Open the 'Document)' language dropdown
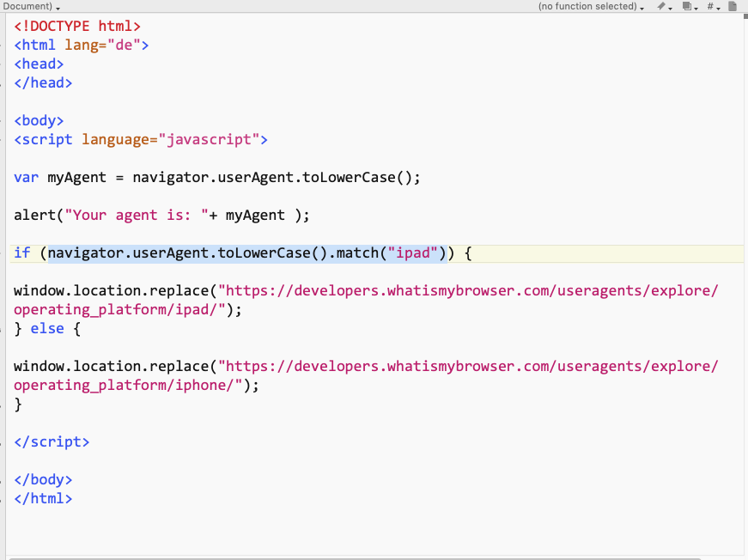748x560 pixels. tap(31, 6)
